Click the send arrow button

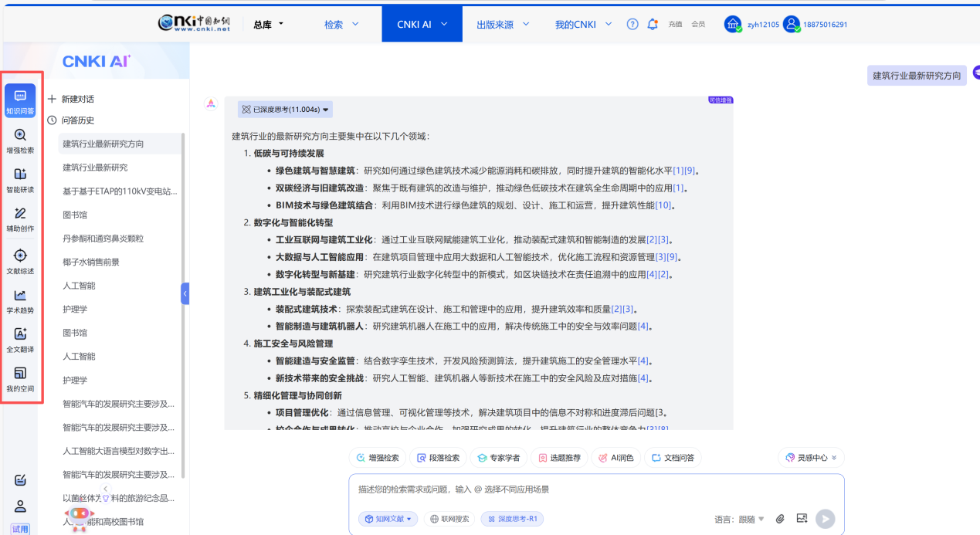(x=826, y=519)
